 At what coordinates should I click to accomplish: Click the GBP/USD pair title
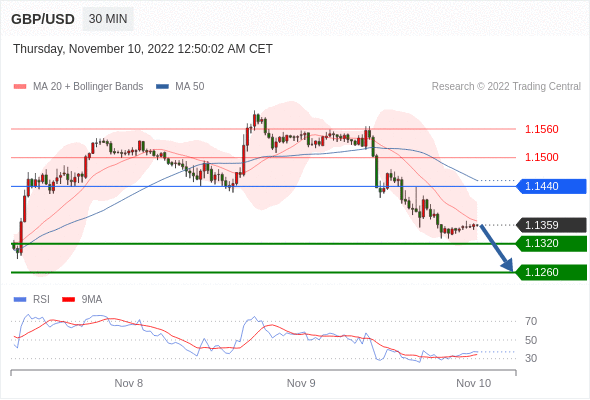(x=43, y=19)
